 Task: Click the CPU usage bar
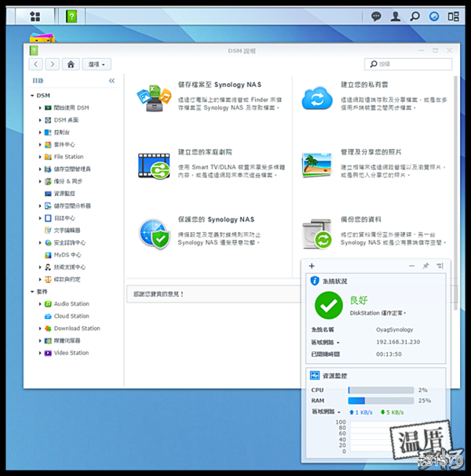(381, 390)
